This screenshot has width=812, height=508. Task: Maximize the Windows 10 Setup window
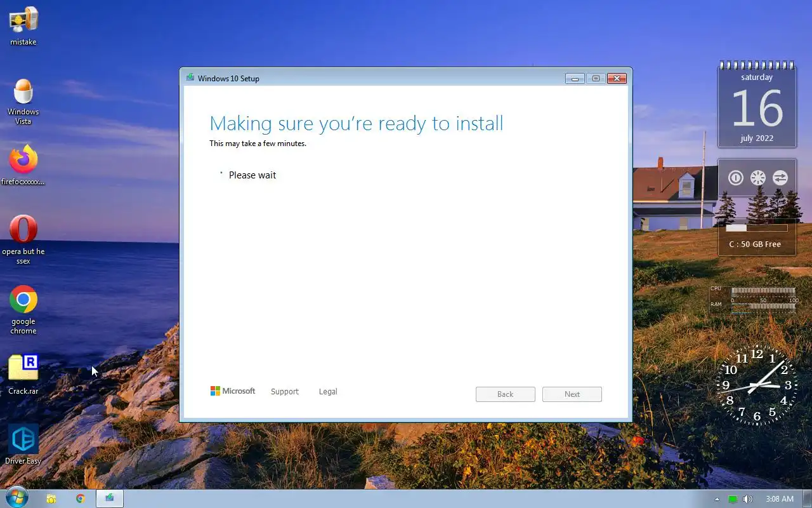[x=596, y=79]
